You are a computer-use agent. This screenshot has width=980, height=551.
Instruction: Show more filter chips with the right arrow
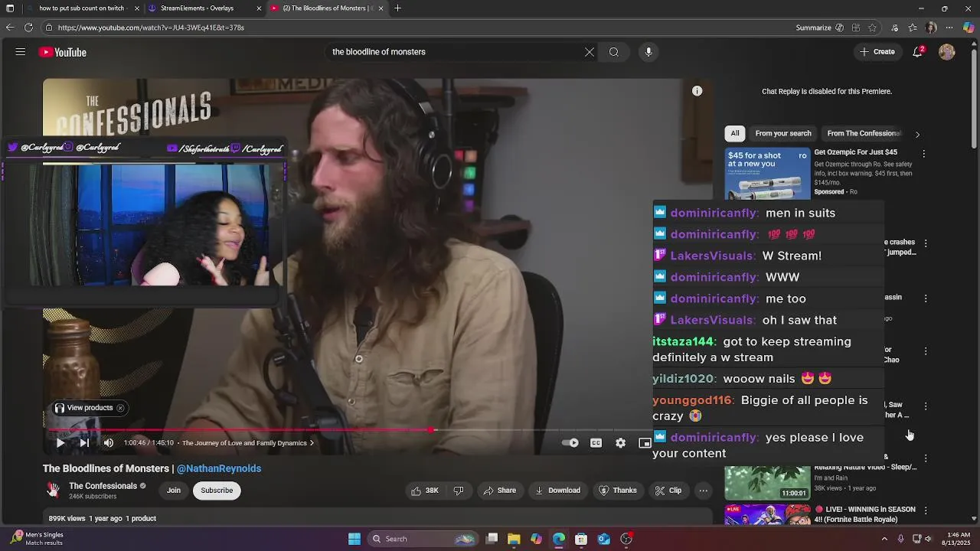click(x=917, y=134)
